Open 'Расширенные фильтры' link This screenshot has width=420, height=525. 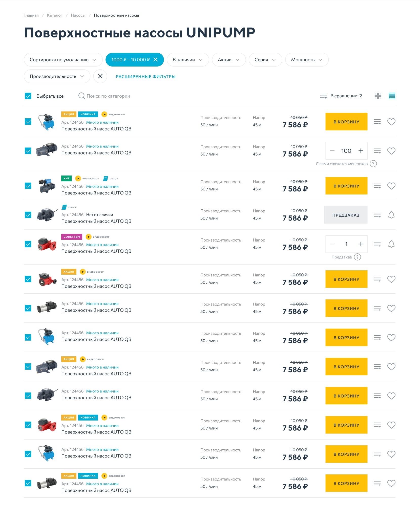pos(145,77)
